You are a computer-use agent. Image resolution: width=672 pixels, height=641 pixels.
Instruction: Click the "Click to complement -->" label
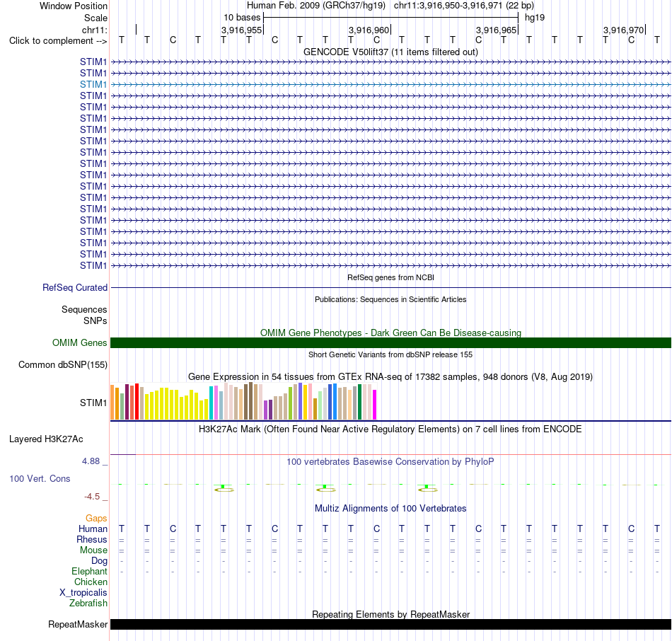pyautogui.click(x=58, y=41)
